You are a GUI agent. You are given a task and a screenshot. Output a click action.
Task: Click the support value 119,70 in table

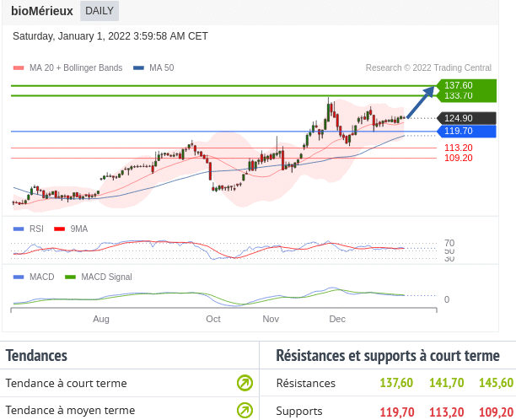(397, 412)
